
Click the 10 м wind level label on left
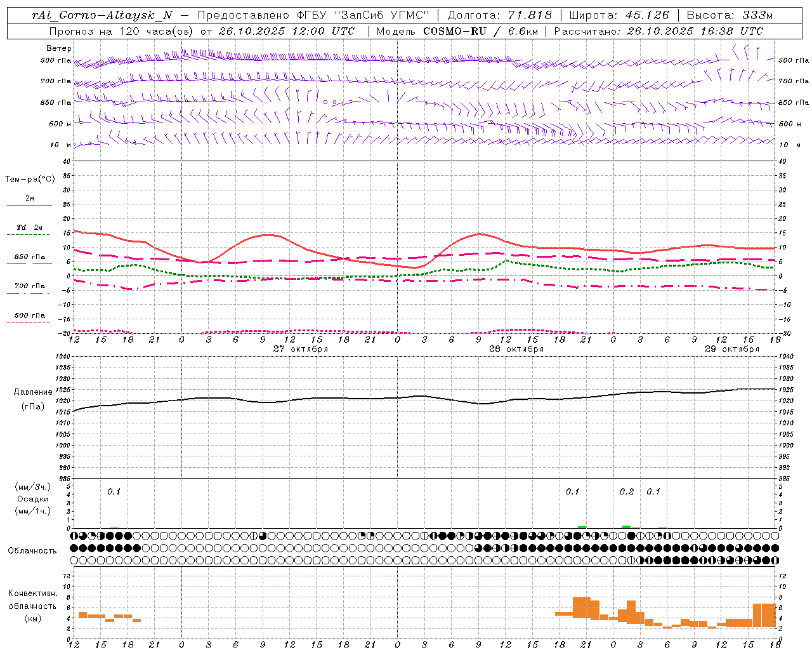click(x=62, y=145)
